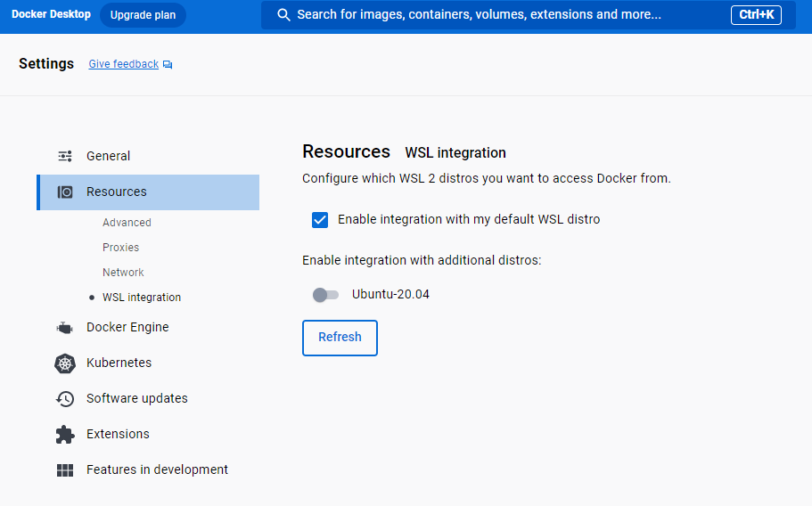Select WSL integration subsection
Viewport: 812px width, 506px height.
tap(142, 298)
